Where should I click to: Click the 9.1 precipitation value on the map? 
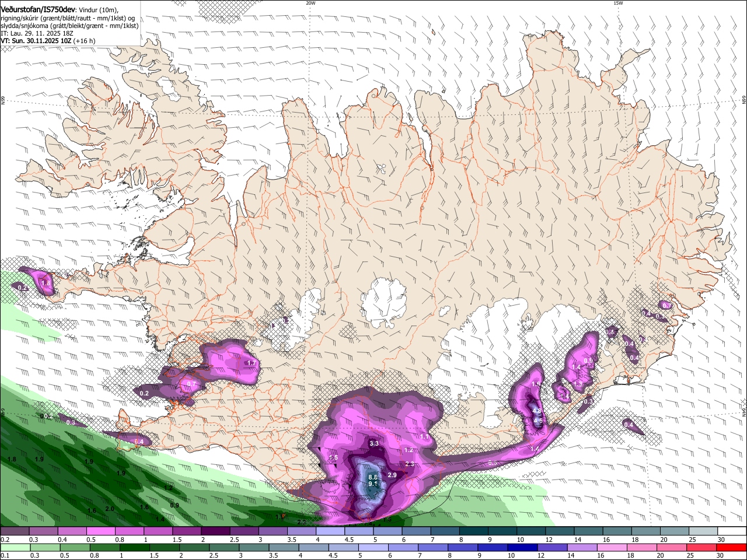(x=373, y=484)
